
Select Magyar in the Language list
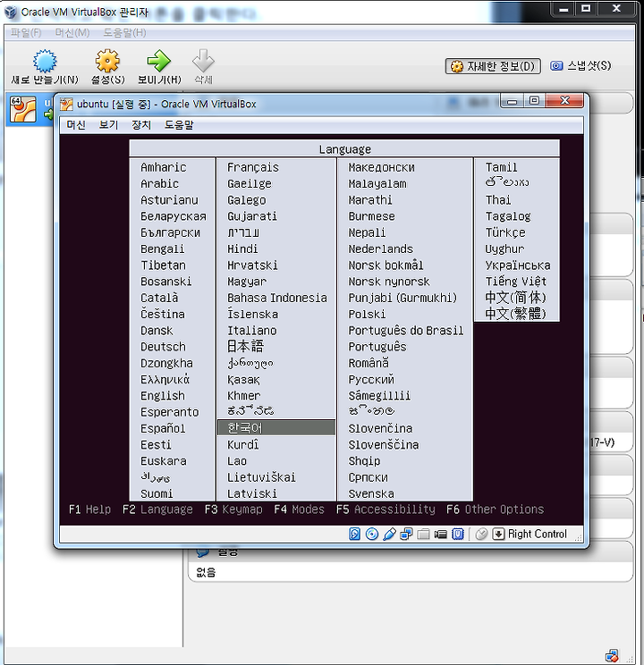point(247,282)
